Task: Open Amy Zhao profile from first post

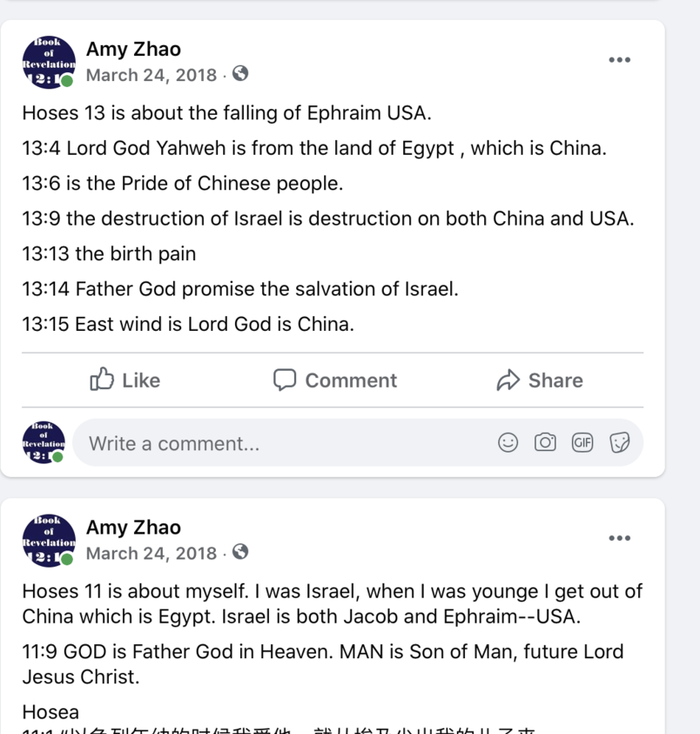Action: point(133,50)
